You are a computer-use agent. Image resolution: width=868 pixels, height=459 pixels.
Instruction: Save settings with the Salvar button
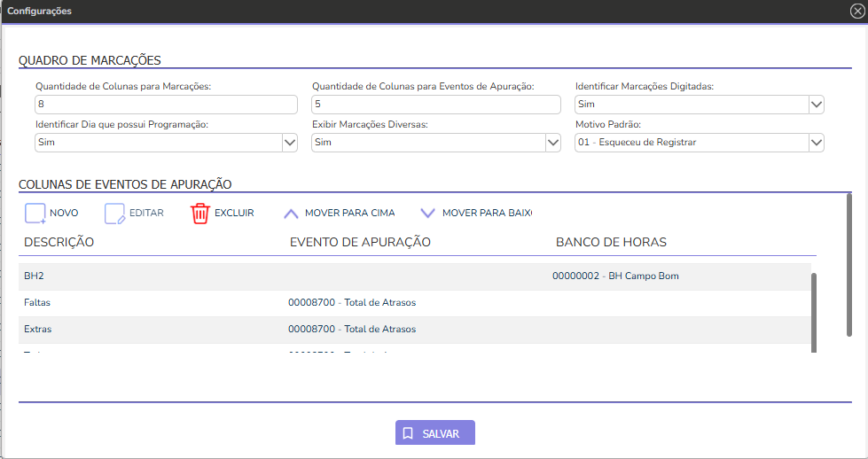435,433
